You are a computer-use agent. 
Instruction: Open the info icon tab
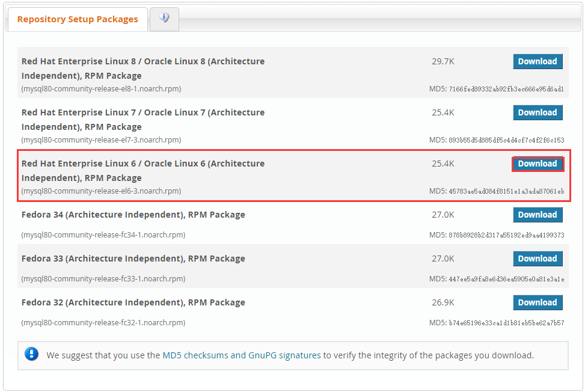click(x=164, y=19)
